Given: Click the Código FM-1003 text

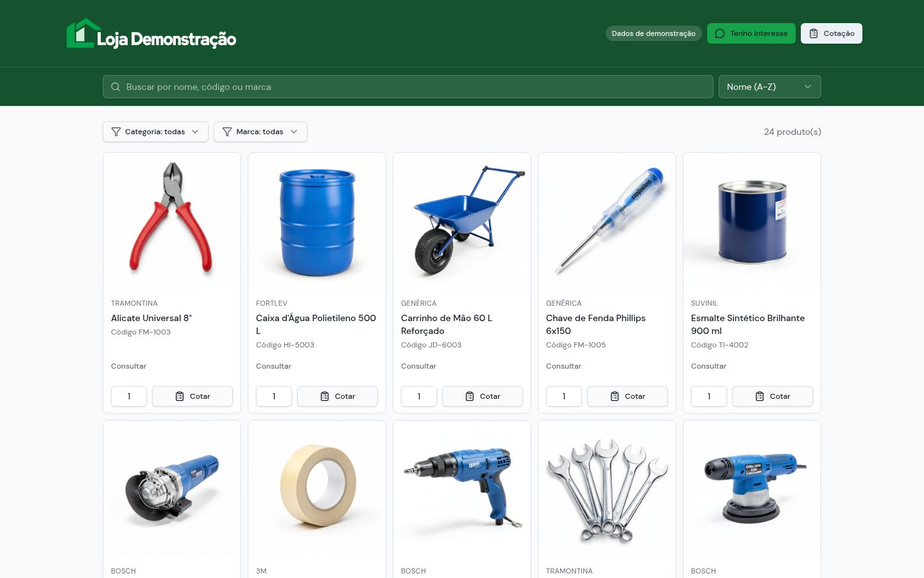Looking at the screenshot, I should pos(141,332).
